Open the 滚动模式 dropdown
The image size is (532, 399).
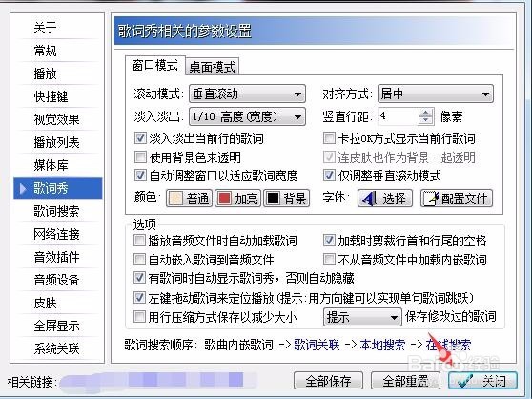point(247,94)
